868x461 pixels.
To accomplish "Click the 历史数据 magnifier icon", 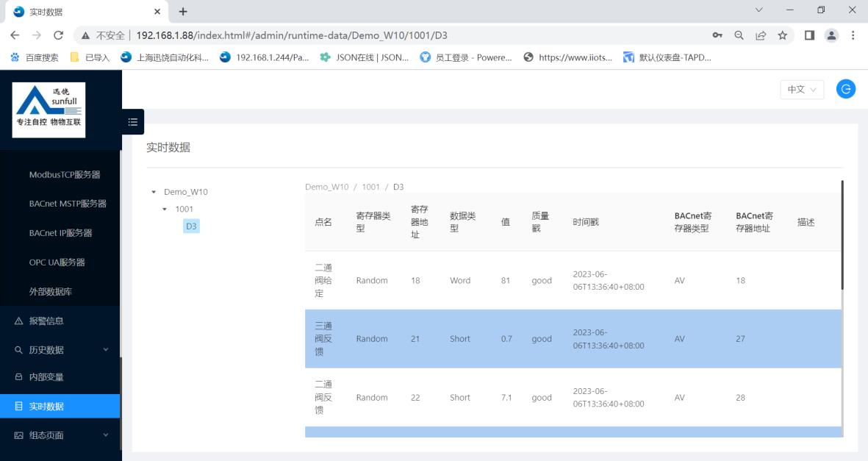I will [18, 350].
